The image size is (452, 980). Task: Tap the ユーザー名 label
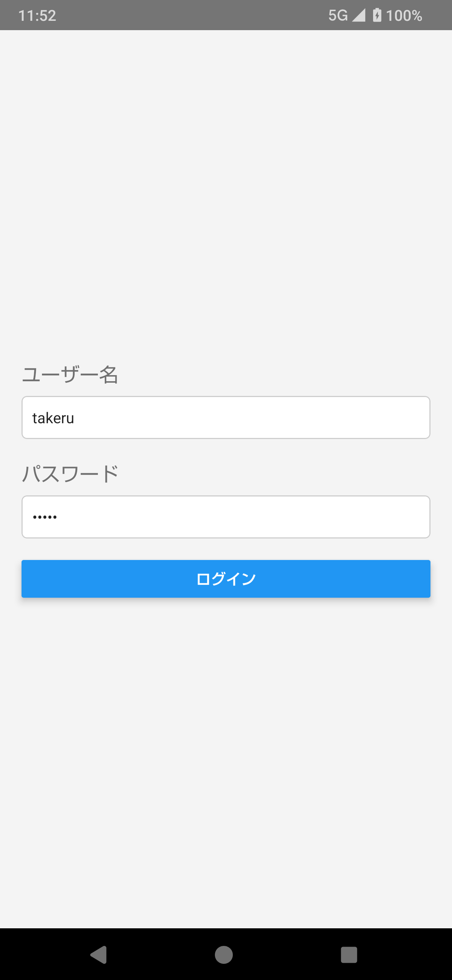[70, 376]
